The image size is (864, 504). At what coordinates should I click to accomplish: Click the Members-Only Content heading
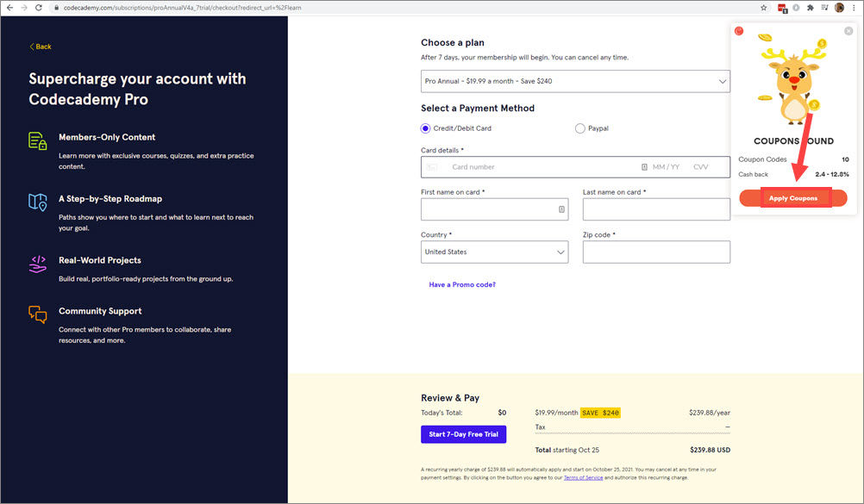point(107,137)
